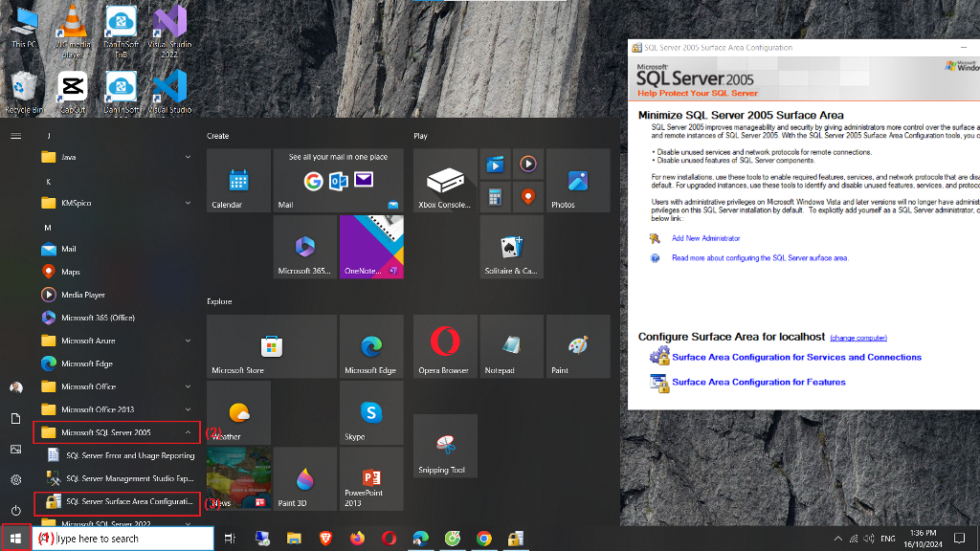
Task: Open the Calculator small tile
Action: click(495, 197)
